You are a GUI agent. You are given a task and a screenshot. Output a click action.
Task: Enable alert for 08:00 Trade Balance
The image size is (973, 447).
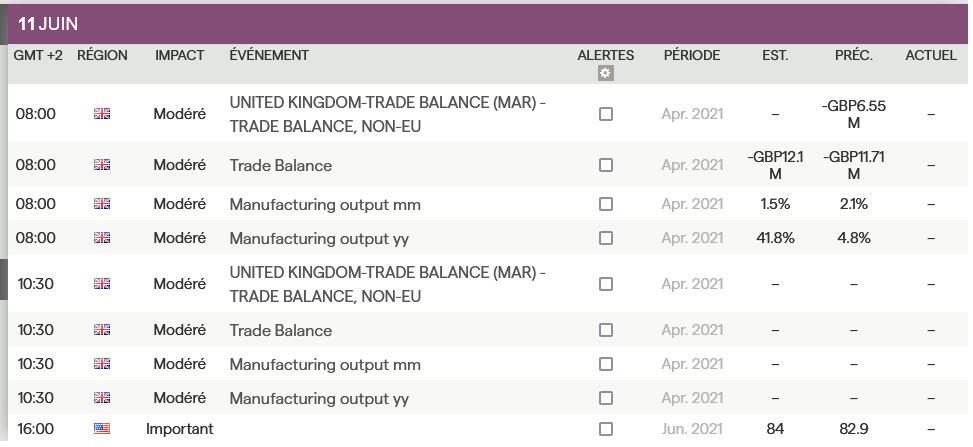[605, 165]
